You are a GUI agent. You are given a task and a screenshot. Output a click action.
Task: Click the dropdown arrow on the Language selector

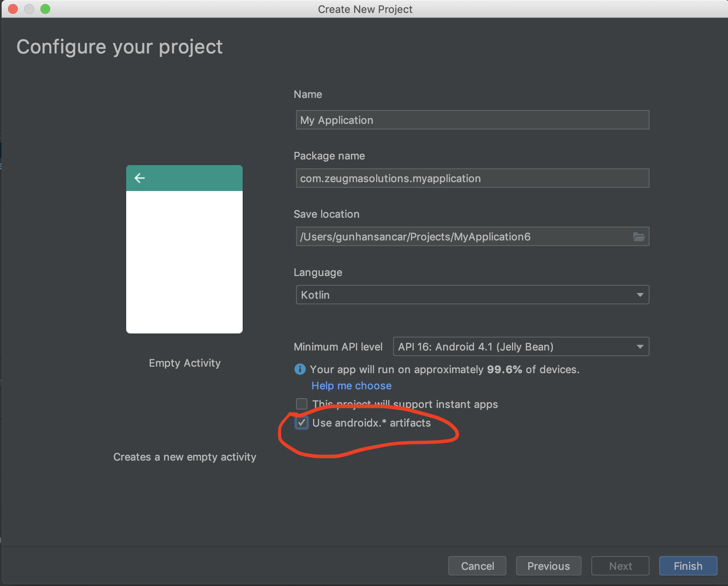click(x=640, y=295)
